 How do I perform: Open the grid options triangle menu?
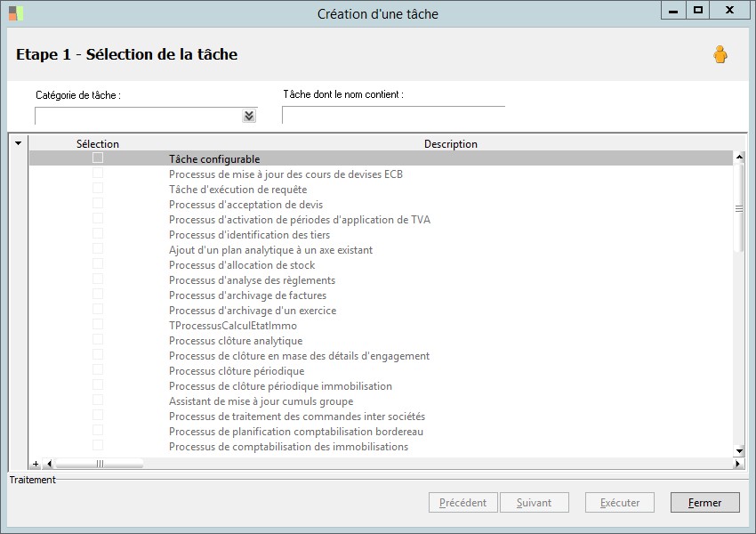[18, 143]
